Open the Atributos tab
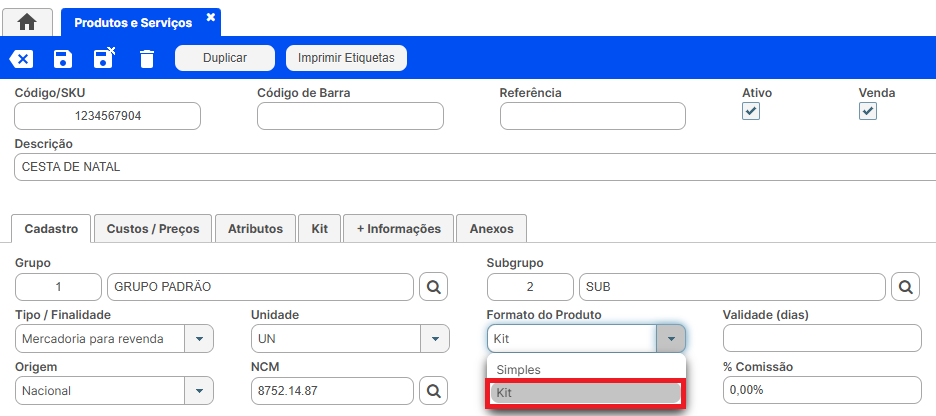 [x=255, y=229]
